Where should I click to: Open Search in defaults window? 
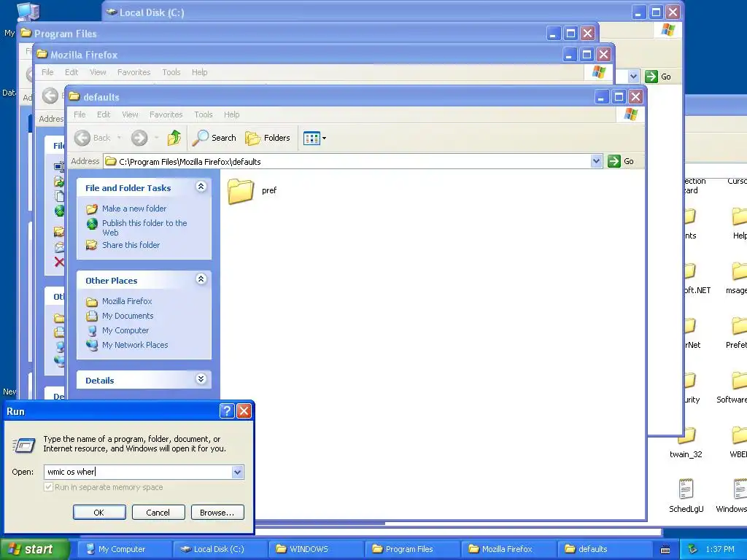214,138
